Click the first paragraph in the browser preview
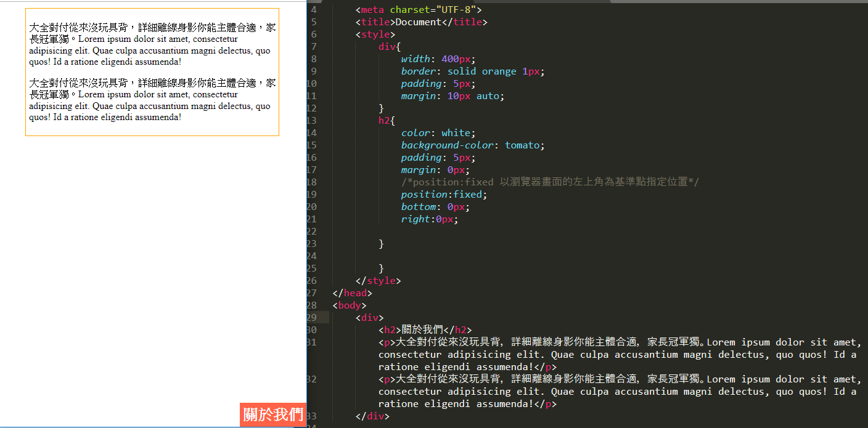The width and height of the screenshot is (868, 428). 152,44
